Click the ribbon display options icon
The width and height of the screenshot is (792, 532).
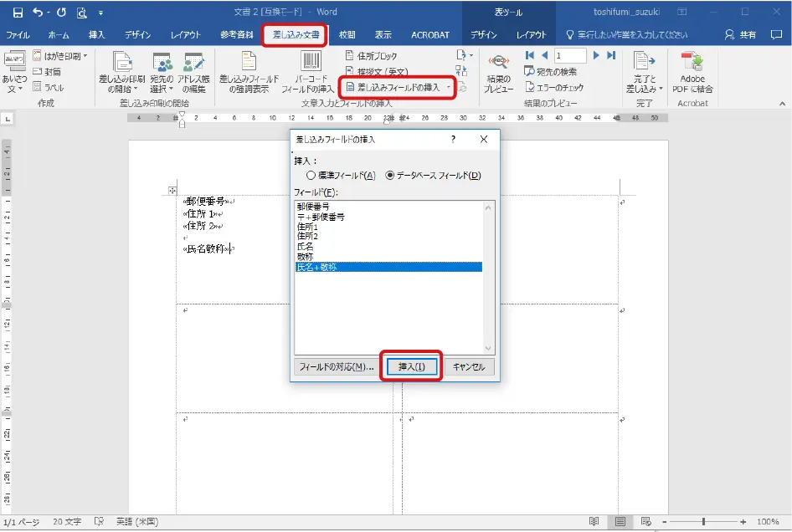681,12
